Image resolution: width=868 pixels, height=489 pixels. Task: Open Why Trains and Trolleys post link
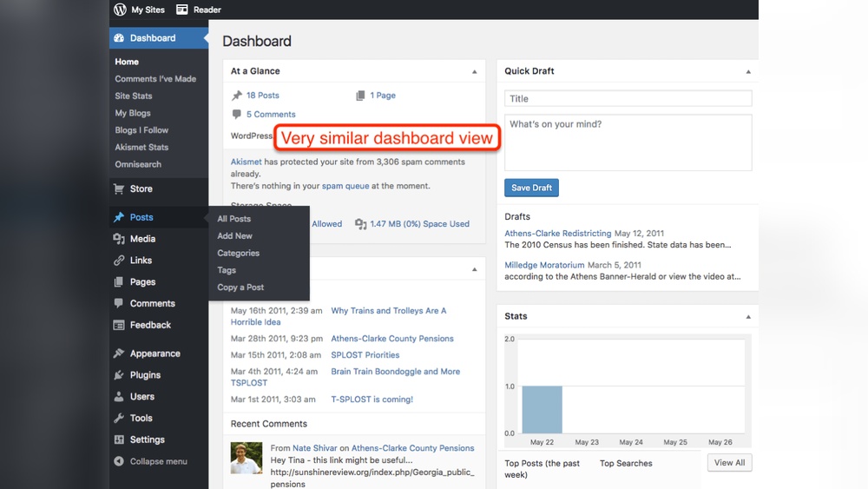[389, 311]
